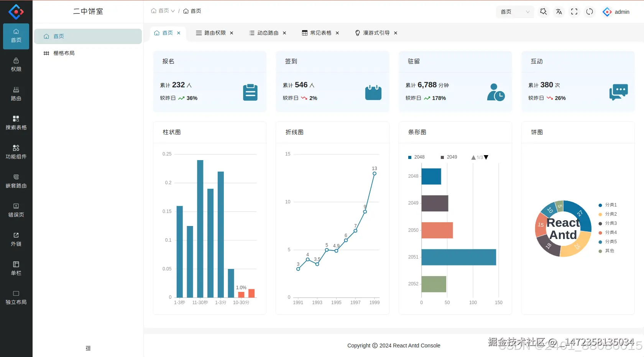Go to next legend page arrow
This screenshot has width=644, height=357.
click(486, 157)
